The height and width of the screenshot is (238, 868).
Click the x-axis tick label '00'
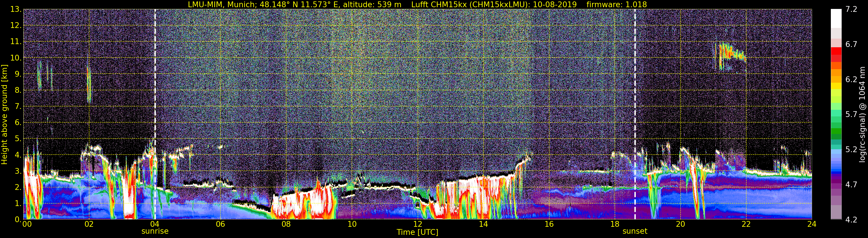(x=27, y=224)
